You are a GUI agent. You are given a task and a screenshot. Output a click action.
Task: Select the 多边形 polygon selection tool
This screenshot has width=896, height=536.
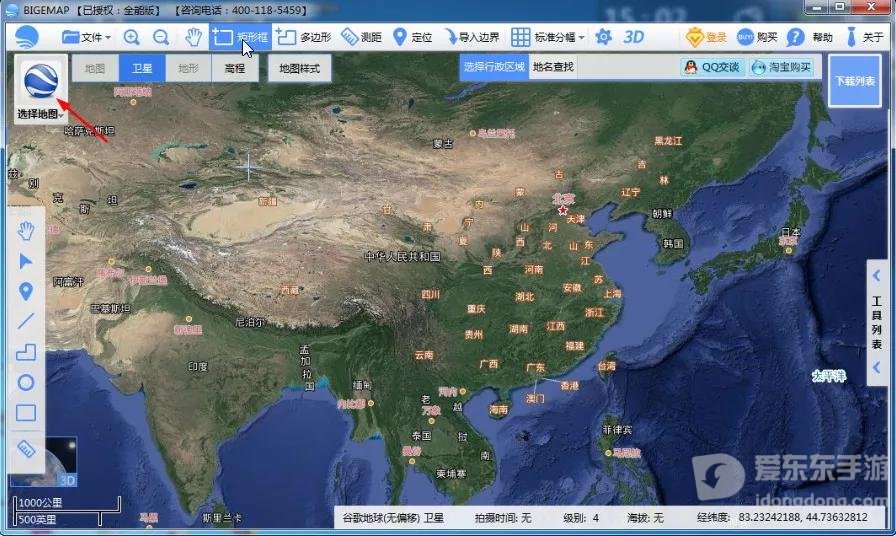click(x=303, y=37)
